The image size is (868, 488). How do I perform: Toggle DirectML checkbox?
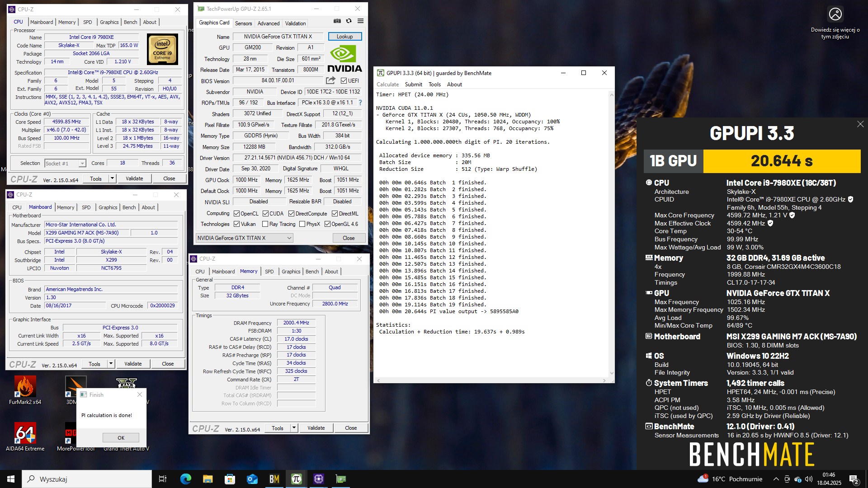(335, 214)
